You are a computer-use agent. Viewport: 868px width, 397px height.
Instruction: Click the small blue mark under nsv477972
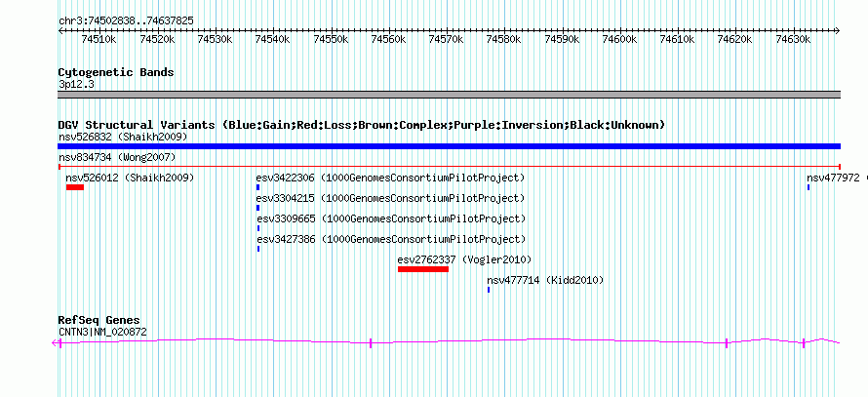pos(809,187)
